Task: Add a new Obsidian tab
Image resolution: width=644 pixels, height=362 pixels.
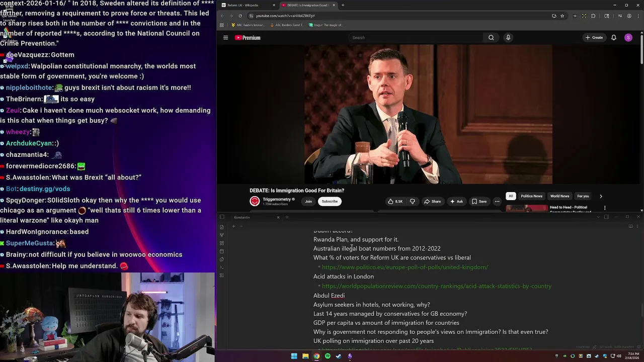Action: [x=287, y=217]
